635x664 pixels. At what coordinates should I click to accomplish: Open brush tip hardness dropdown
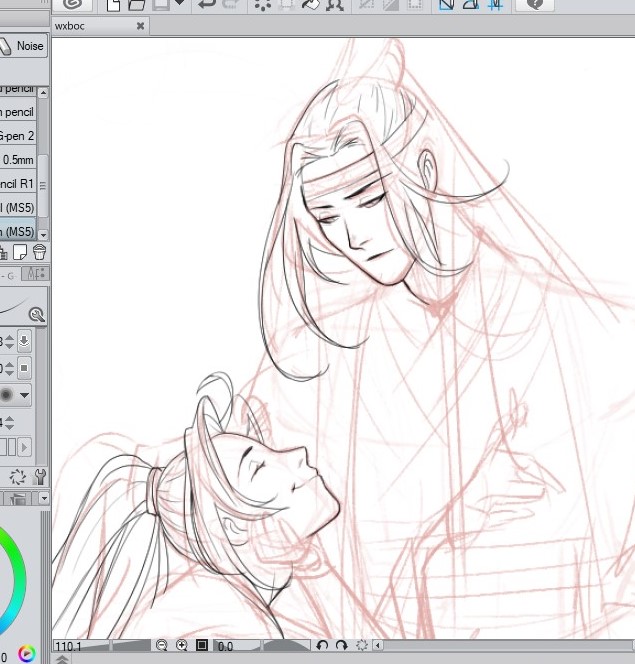pos(24,395)
